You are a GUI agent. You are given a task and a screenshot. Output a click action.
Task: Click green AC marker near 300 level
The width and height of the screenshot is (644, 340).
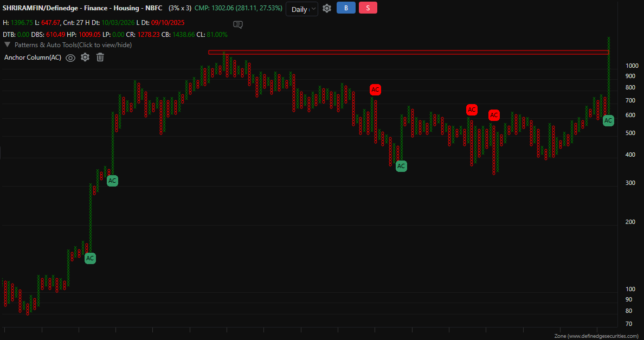[x=112, y=181]
